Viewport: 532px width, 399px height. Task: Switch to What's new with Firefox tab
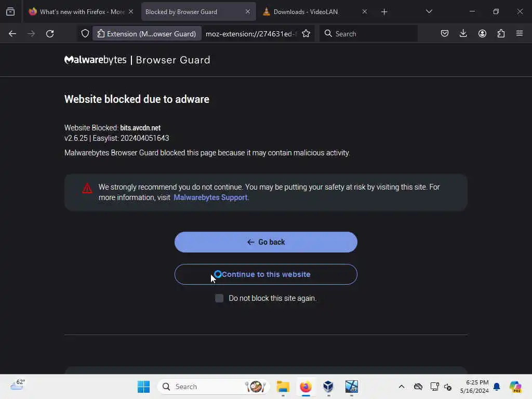[81, 12]
